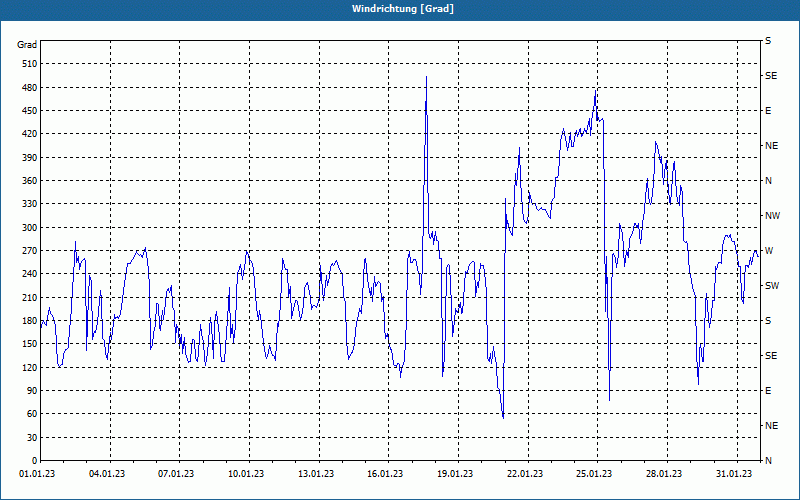Screen dimensions: 800x500
Task: Select the 240 degree axis label
Action: pos(30,274)
